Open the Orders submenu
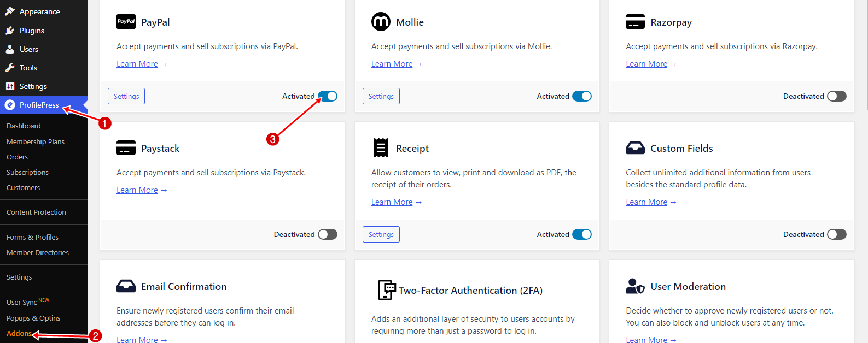The height and width of the screenshot is (343, 868). pyautogui.click(x=17, y=157)
